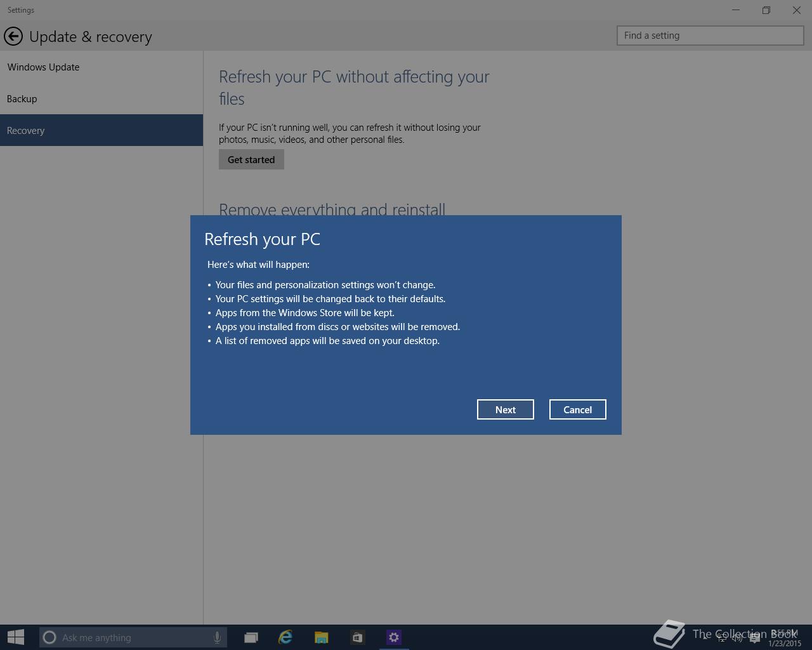Open the Windows Update section
This screenshot has height=650, width=812.
tap(101, 67)
